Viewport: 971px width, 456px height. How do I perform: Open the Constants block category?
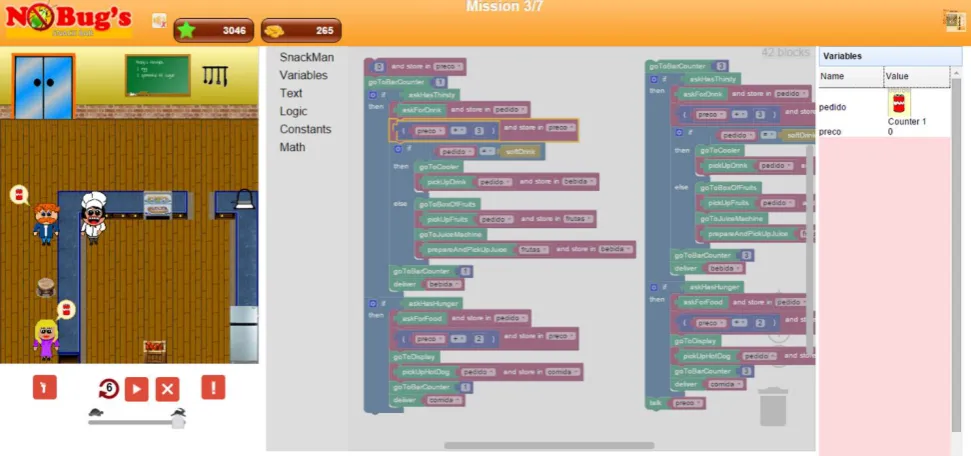point(305,129)
